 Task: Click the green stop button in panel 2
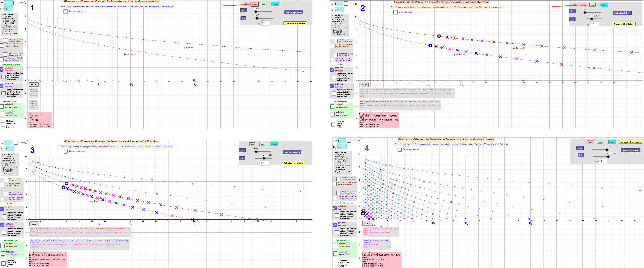[x=593, y=5]
